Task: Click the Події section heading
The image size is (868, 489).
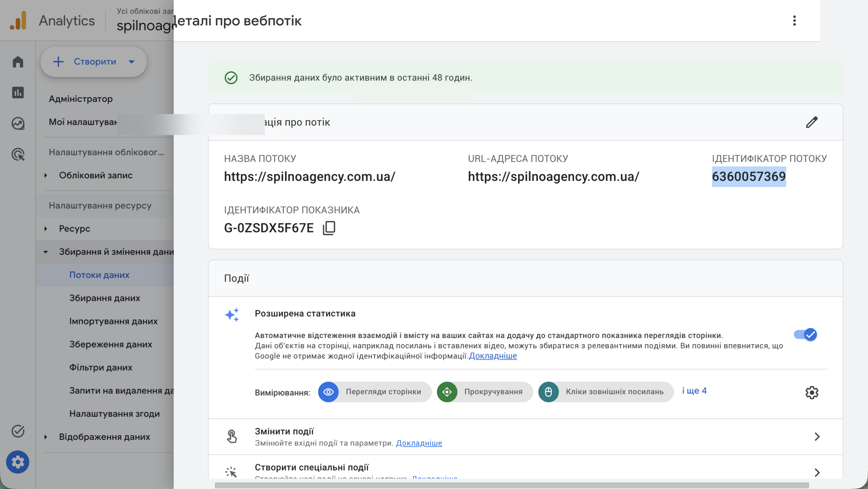Action: (x=236, y=278)
